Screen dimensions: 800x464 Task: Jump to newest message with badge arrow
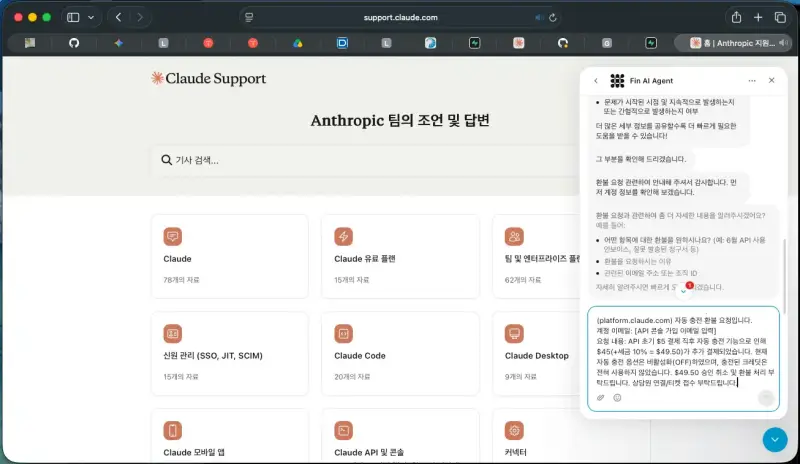click(x=684, y=290)
